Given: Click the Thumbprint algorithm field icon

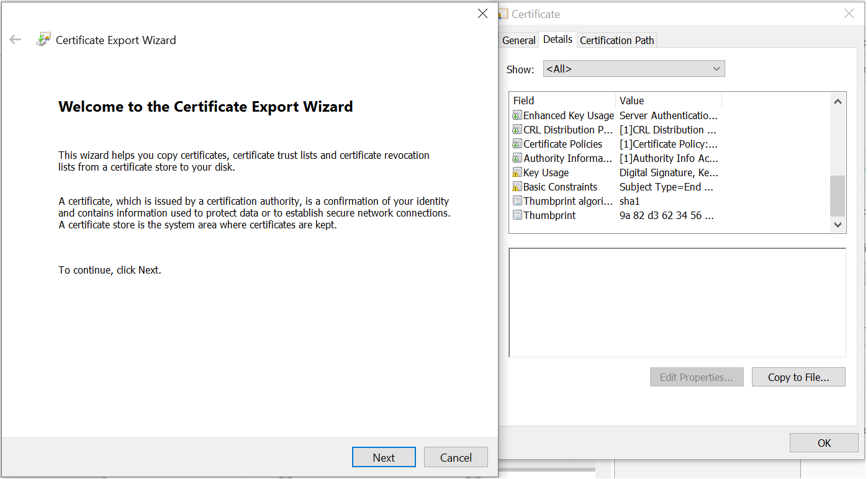Looking at the screenshot, I should (x=517, y=201).
